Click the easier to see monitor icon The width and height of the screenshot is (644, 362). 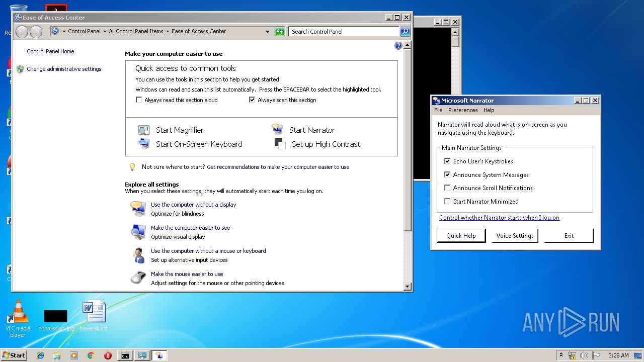[x=138, y=232]
